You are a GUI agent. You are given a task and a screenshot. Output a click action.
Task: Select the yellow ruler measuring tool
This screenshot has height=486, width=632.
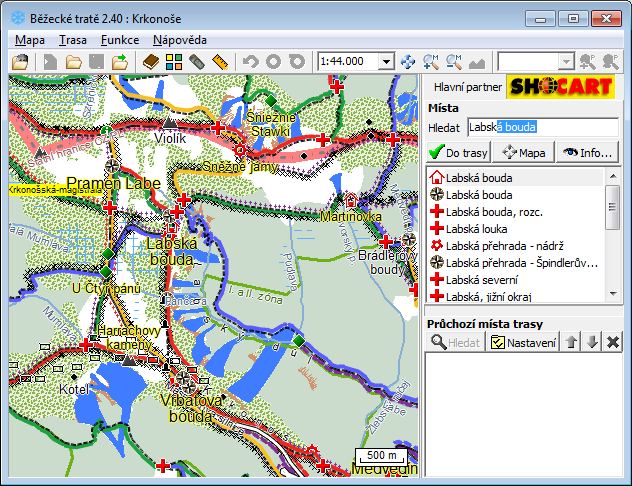point(221,62)
